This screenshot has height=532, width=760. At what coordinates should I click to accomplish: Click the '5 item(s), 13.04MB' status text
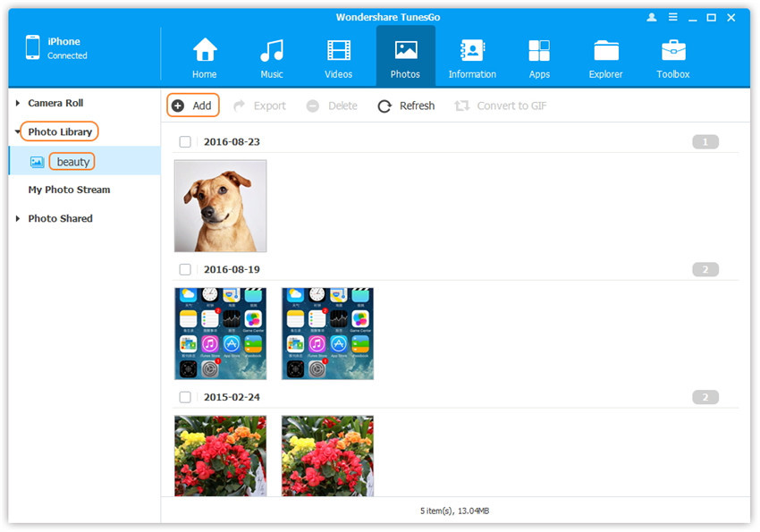[x=454, y=511]
